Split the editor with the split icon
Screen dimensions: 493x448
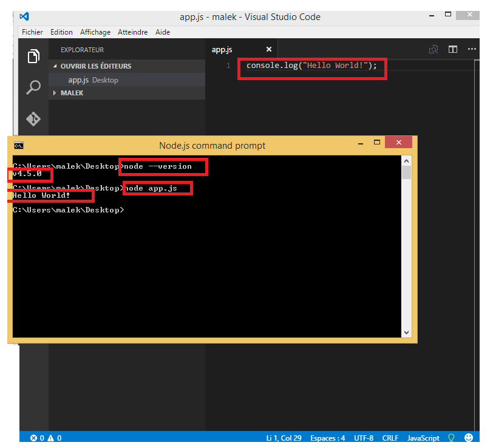453,49
